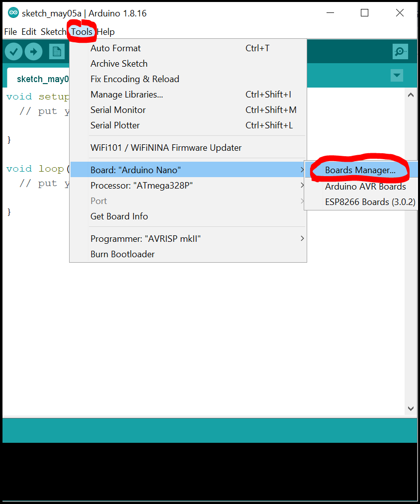Open the Help menu

pyautogui.click(x=106, y=32)
